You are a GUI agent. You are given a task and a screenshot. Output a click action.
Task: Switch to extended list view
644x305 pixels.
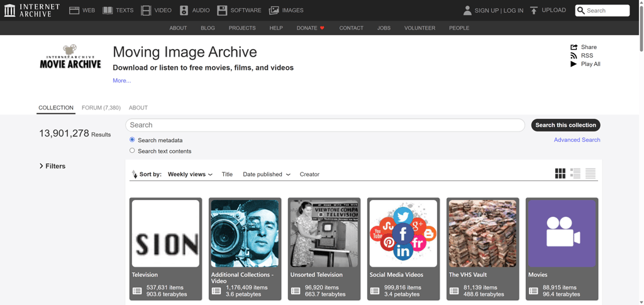575,174
